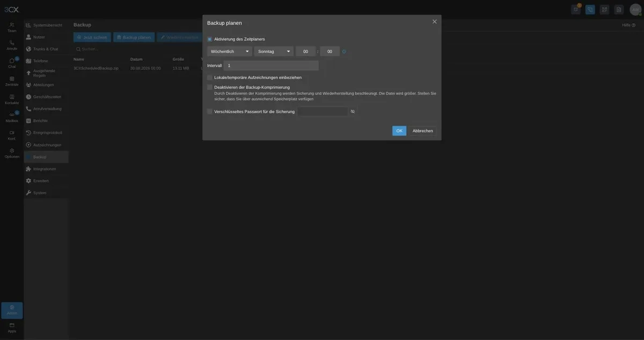Open Anrufverwaltung menu item
This screenshot has height=340, width=644.
click(x=46, y=108)
